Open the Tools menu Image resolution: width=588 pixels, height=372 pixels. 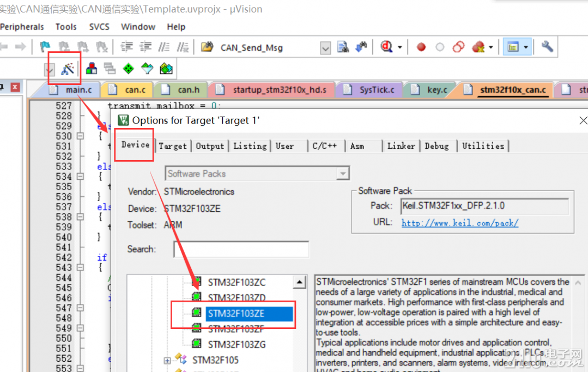coord(66,27)
